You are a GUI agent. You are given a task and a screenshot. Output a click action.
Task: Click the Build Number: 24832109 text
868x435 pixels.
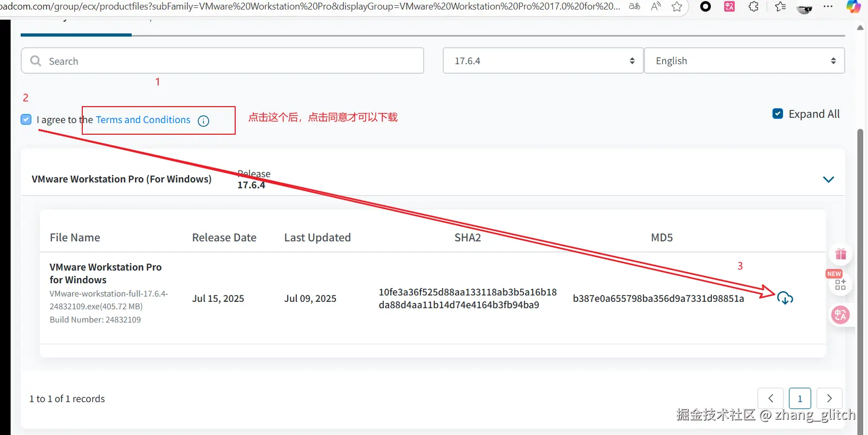[95, 319]
